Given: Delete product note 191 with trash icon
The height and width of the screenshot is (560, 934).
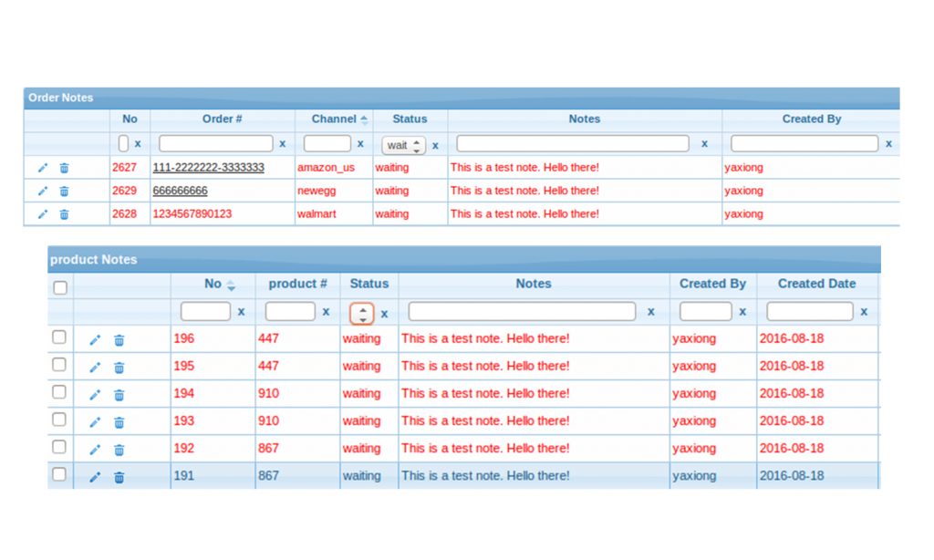Looking at the screenshot, I should (119, 477).
